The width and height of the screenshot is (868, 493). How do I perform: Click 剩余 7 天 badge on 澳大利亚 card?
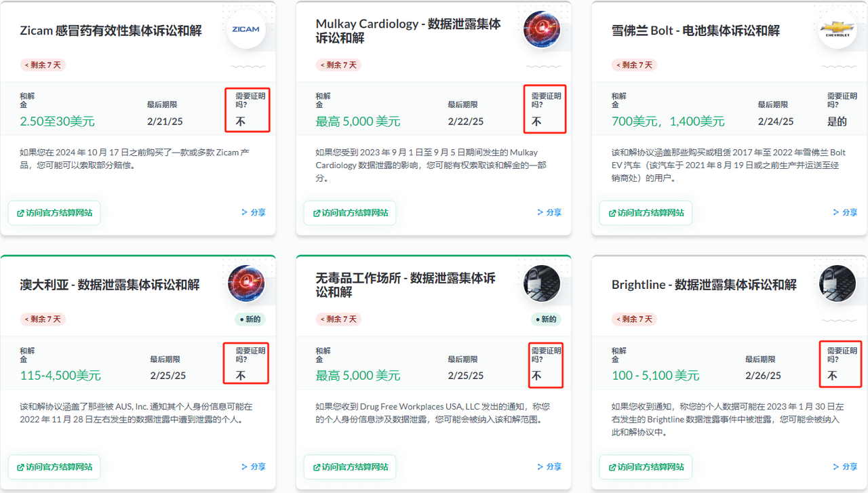(43, 319)
